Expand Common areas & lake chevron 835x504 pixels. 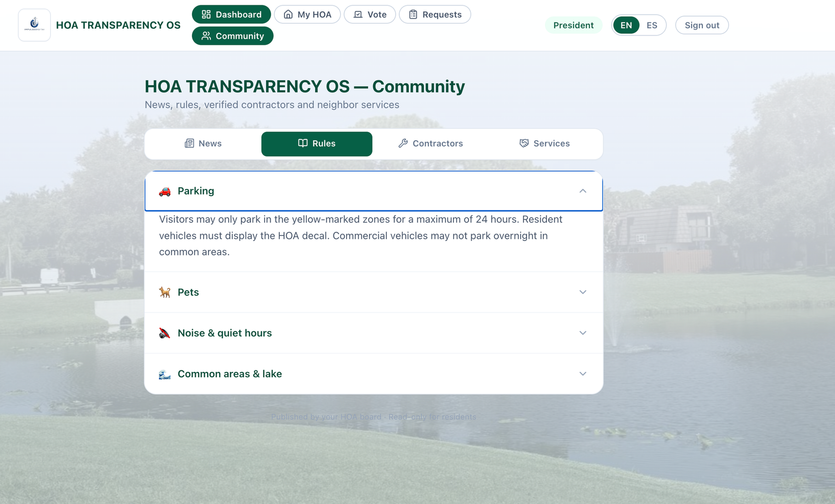click(583, 374)
